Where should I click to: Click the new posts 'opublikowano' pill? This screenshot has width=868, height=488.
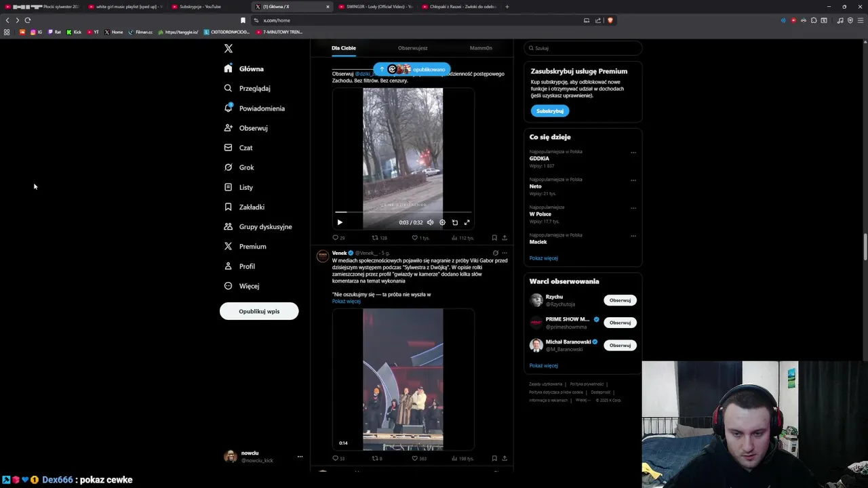point(412,69)
